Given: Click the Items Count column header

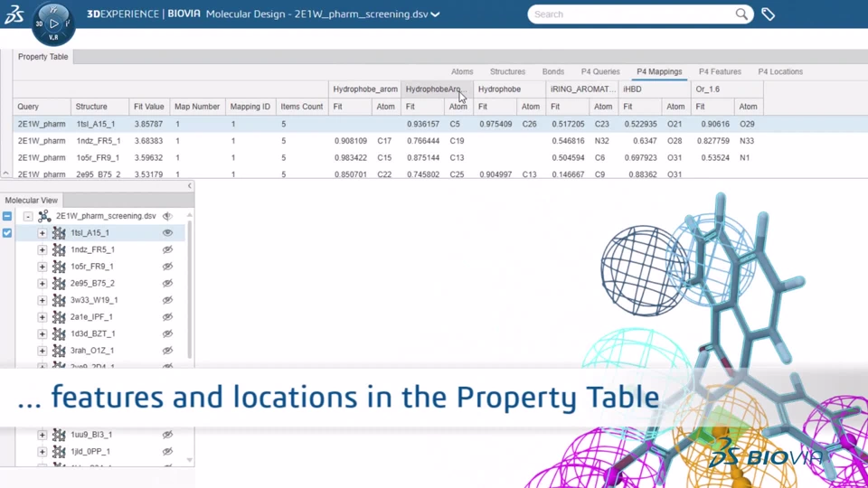Looking at the screenshot, I should pos(301,107).
